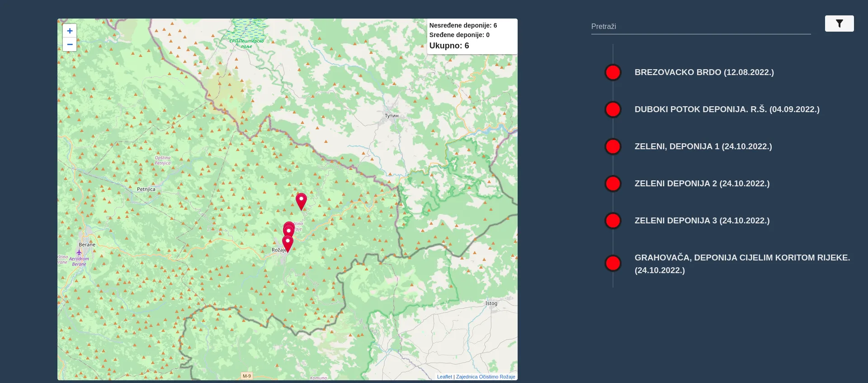Select the red status dot for Zeleni, Deponija 1

click(x=613, y=147)
